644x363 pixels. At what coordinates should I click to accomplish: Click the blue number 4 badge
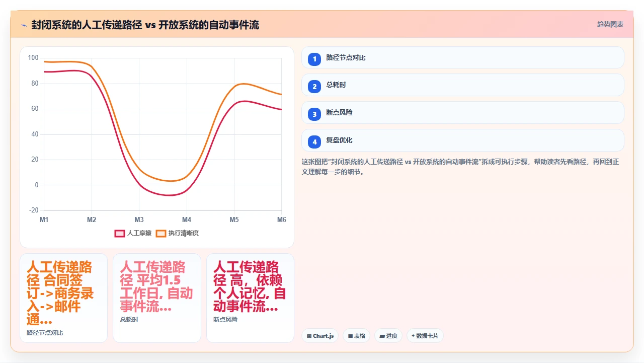click(x=314, y=142)
